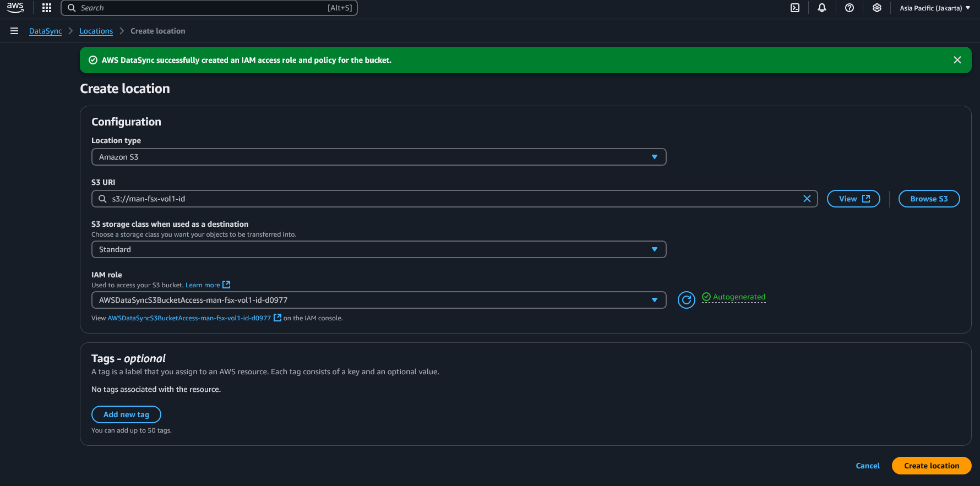Screen dimensions: 980x486
Task: Dismiss the green success banner
Action: point(957,60)
